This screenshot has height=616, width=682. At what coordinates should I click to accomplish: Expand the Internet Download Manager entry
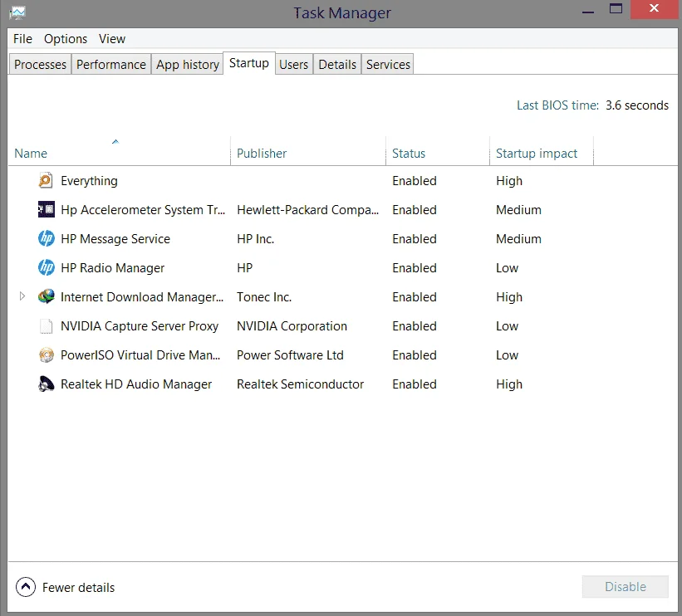pyautogui.click(x=22, y=296)
